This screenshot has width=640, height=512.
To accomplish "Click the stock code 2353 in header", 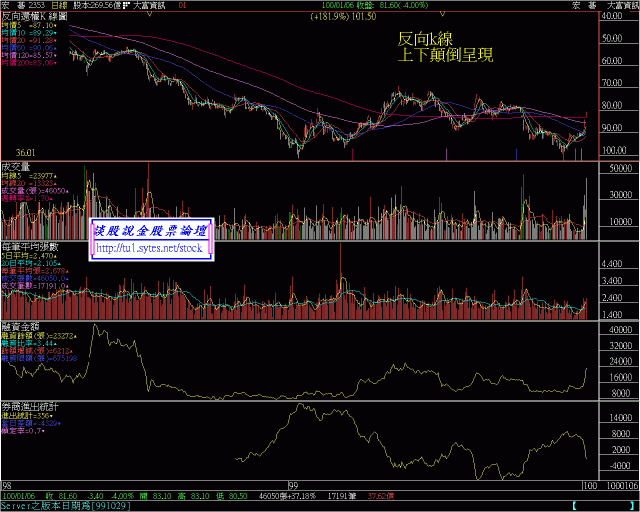I will click(x=36, y=5).
